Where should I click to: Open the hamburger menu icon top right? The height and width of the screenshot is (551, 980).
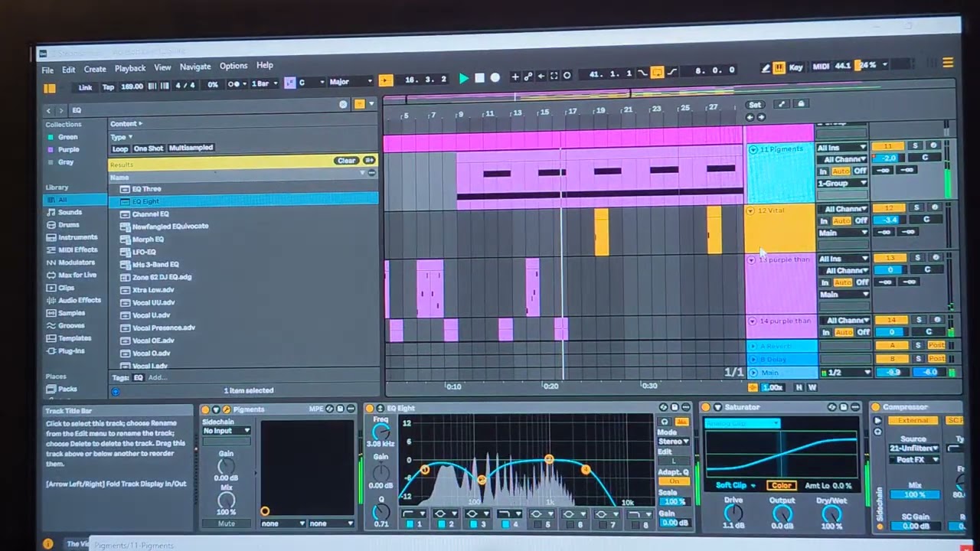click(x=948, y=63)
